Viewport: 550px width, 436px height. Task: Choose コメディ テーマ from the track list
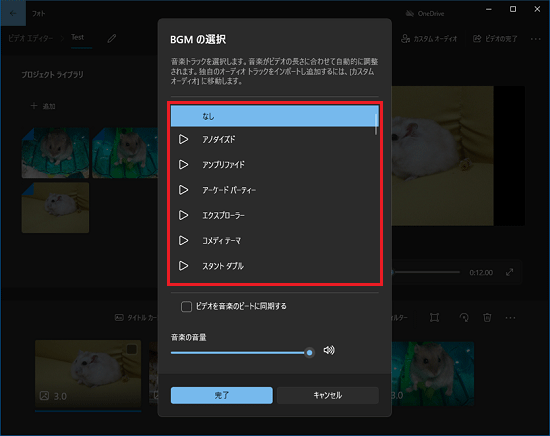(274, 240)
